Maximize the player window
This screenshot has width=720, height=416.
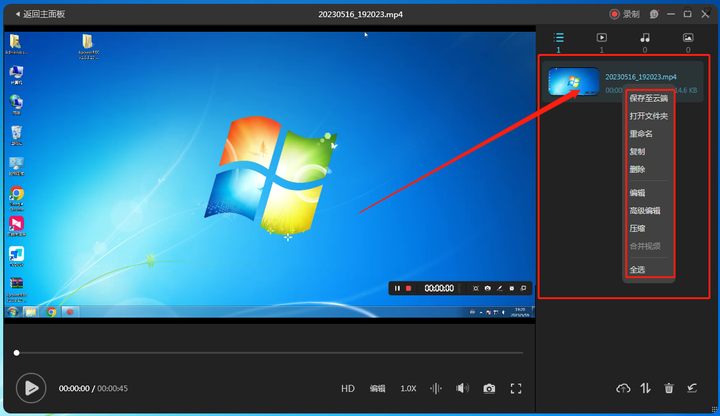(x=687, y=14)
